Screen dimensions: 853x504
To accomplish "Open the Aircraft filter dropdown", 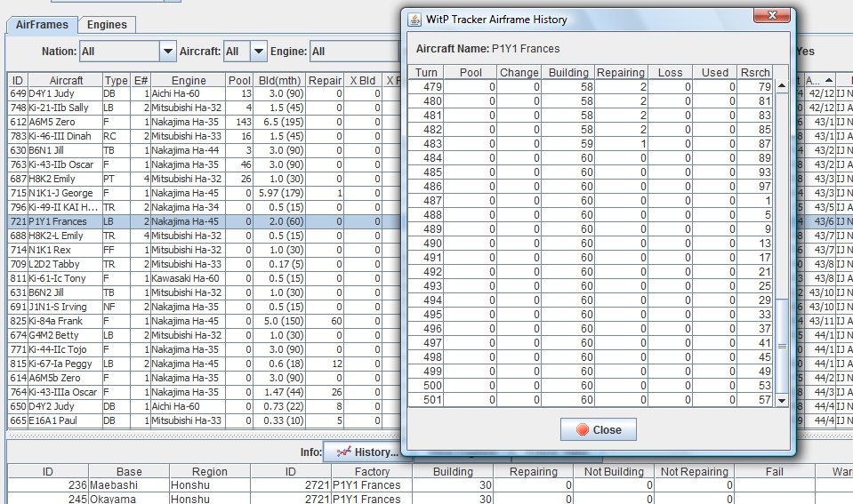I will 259,52.
